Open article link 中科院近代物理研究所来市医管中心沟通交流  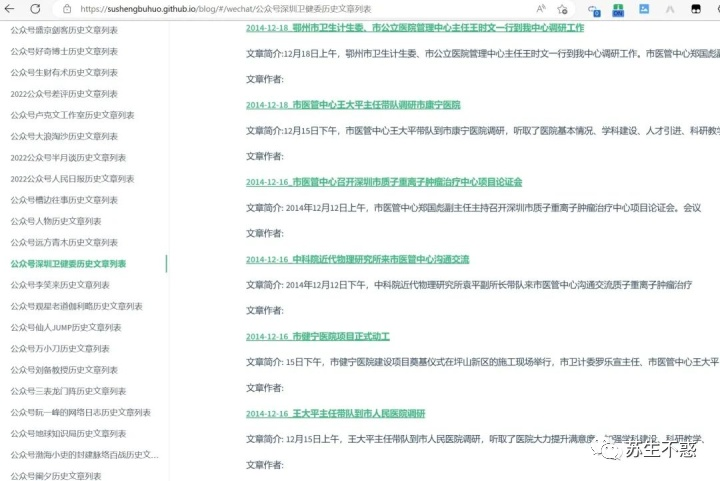tap(358, 259)
